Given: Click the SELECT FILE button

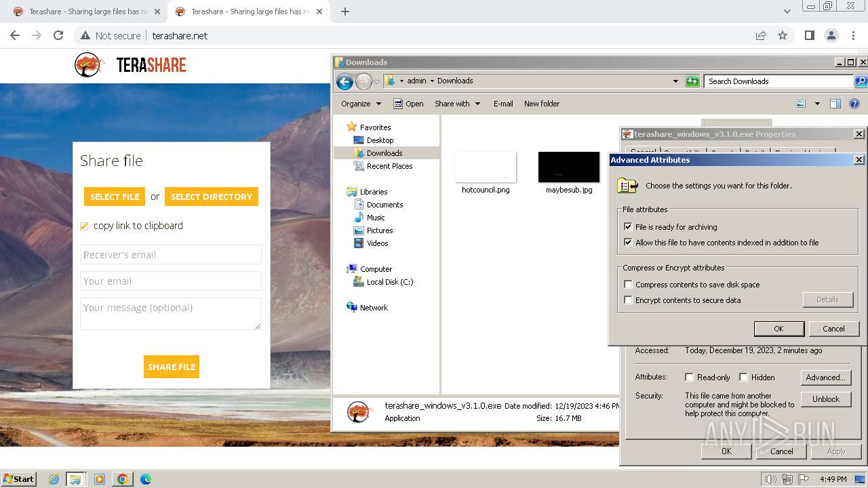Looking at the screenshot, I should click(x=115, y=197).
